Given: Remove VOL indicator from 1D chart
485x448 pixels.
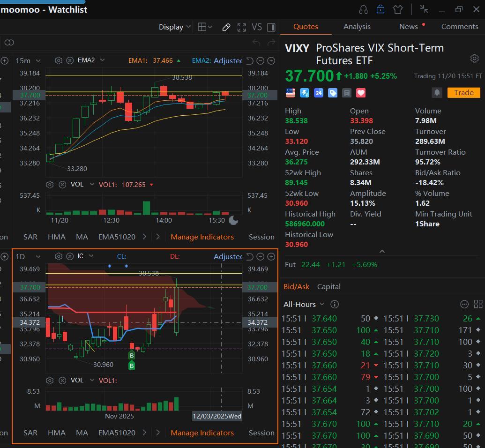Looking at the screenshot, I should 62,381.
